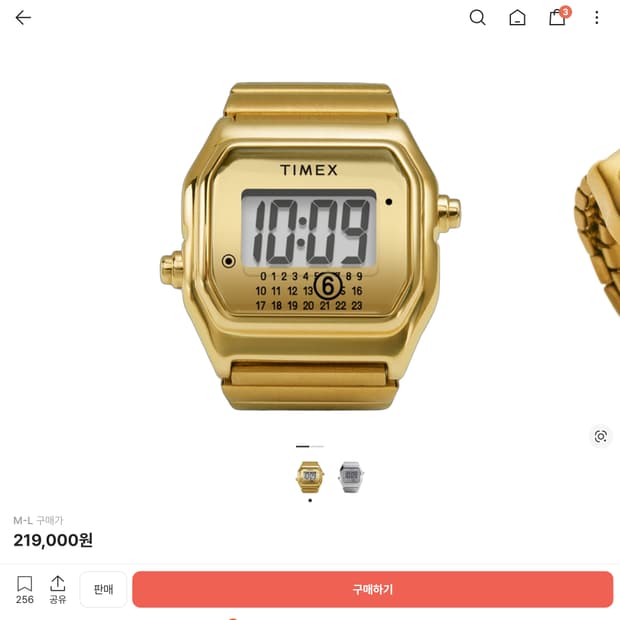Tap the red cart count badge
Image resolution: width=620 pixels, height=620 pixels.
coord(565,12)
